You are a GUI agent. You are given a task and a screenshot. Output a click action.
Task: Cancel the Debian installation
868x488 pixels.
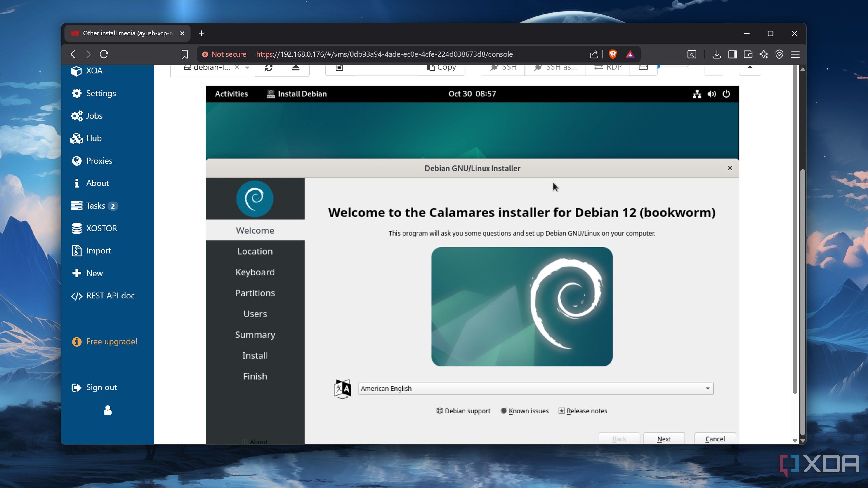coord(715,439)
